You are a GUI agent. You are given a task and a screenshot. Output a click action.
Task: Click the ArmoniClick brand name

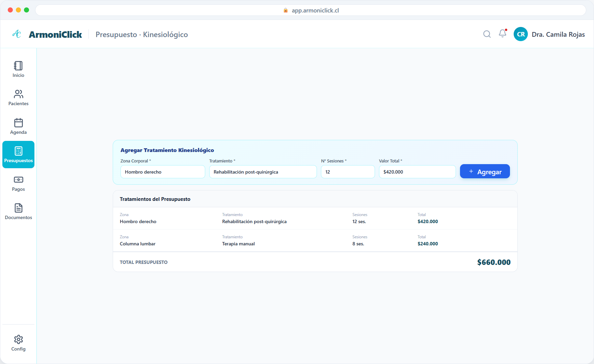tap(55, 34)
